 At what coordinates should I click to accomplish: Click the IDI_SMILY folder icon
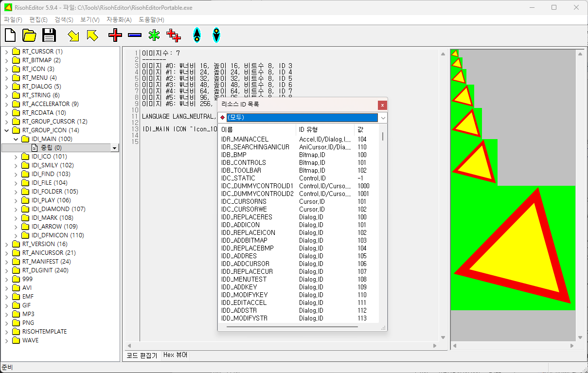(25, 165)
